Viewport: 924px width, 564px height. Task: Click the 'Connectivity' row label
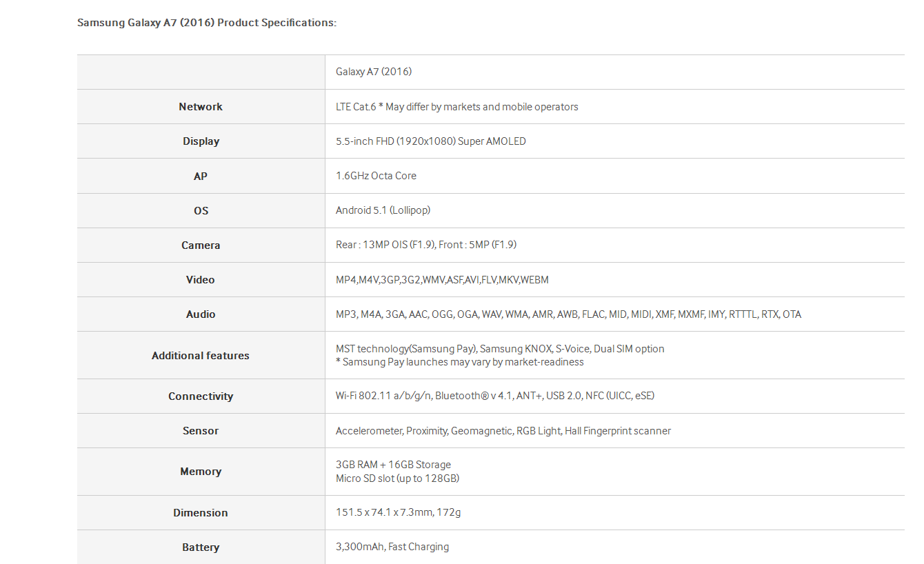pyautogui.click(x=201, y=396)
